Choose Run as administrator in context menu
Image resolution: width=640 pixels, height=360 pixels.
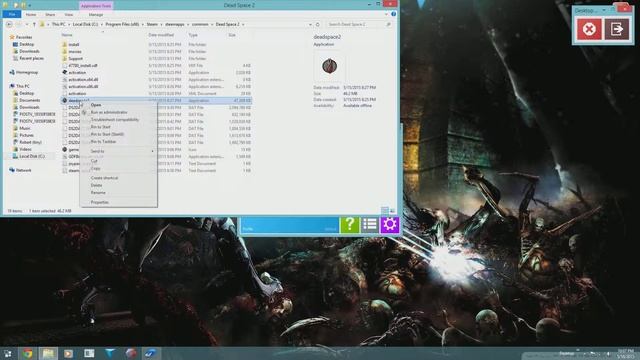pos(109,112)
